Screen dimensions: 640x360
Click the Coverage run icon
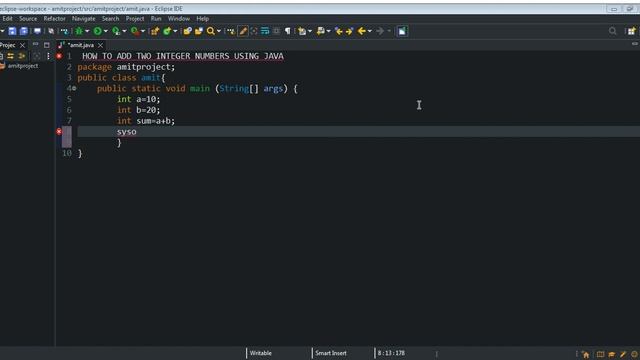tap(116, 31)
